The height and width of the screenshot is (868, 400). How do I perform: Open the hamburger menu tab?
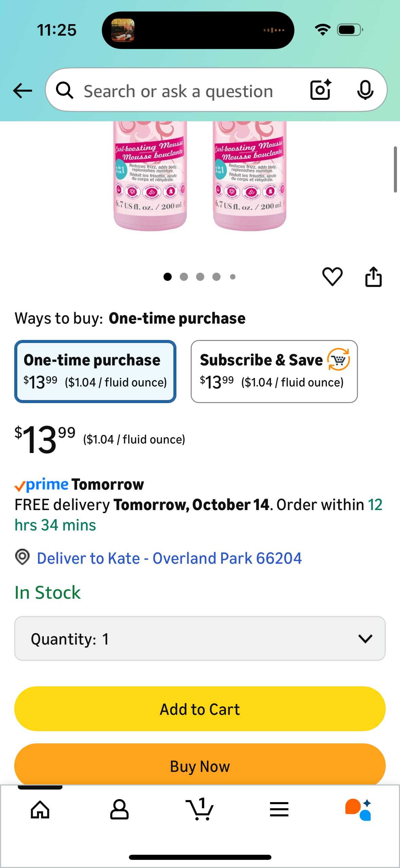pyautogui.click(x=279, y=810)
